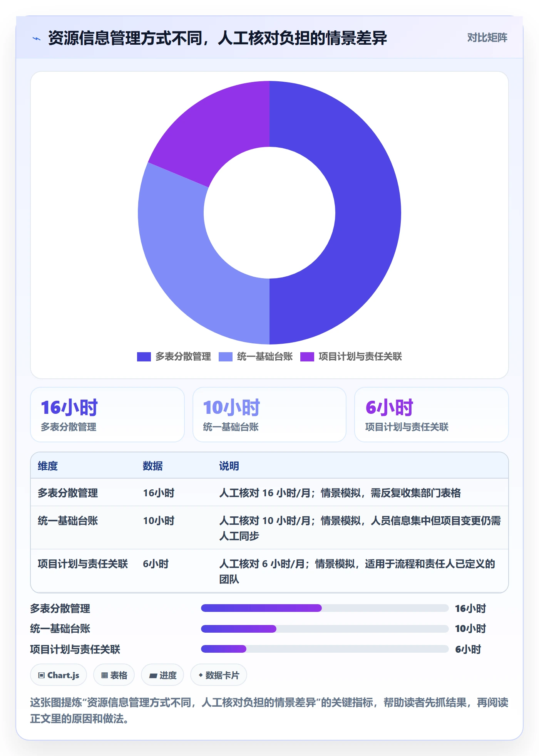Open the 6小时 项目计划与责任关联 data card
The width and height of the screenshot is (539, 756).
431,415
